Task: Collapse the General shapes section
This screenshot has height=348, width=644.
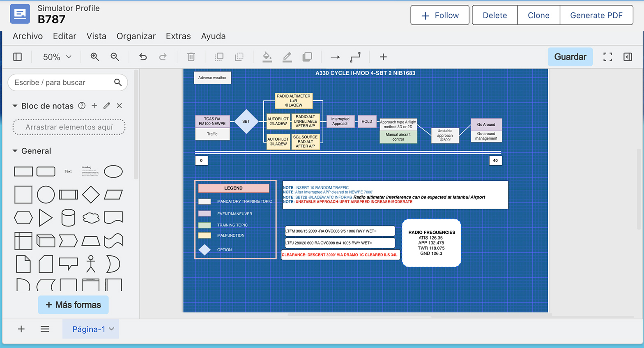Action: click(x=15, y=151)
